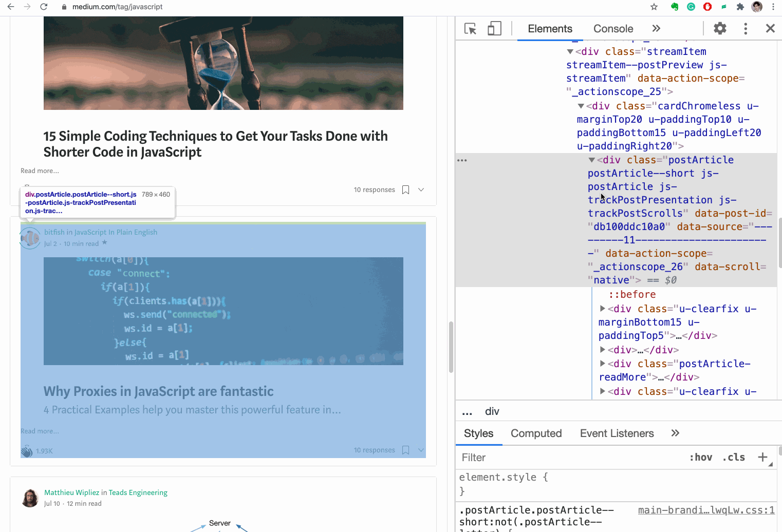Activate the inspect element picker tool

[470, 29]
